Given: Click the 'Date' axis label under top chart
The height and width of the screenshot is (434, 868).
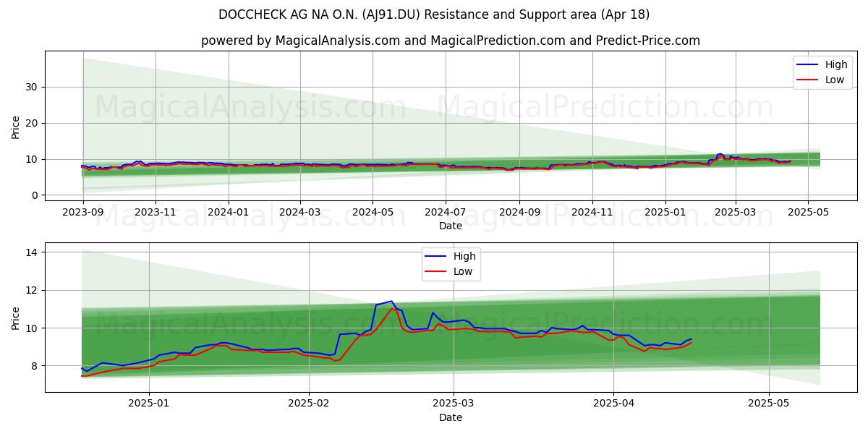Looking at the screenshot, I should pos(450,226).
